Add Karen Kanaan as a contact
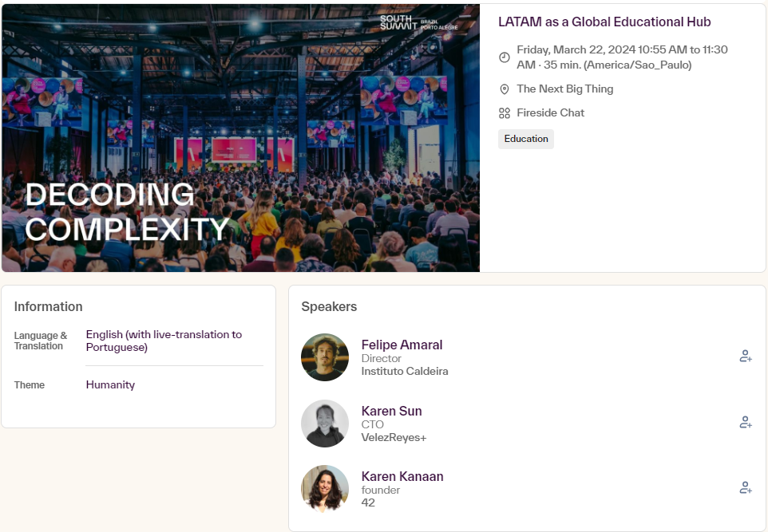This screenshot has width=768, height=532. (746, 487)
